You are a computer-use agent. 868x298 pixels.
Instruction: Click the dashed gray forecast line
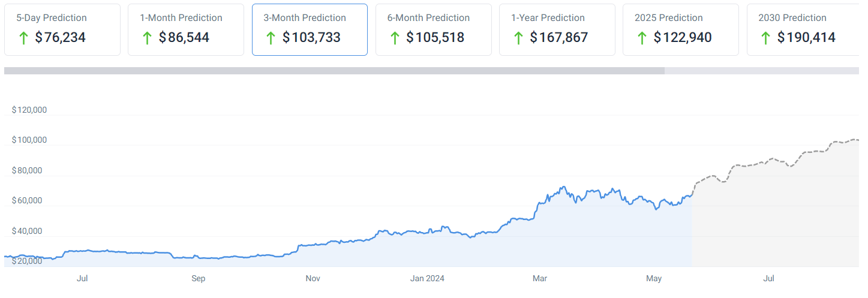tap(750, 165)
